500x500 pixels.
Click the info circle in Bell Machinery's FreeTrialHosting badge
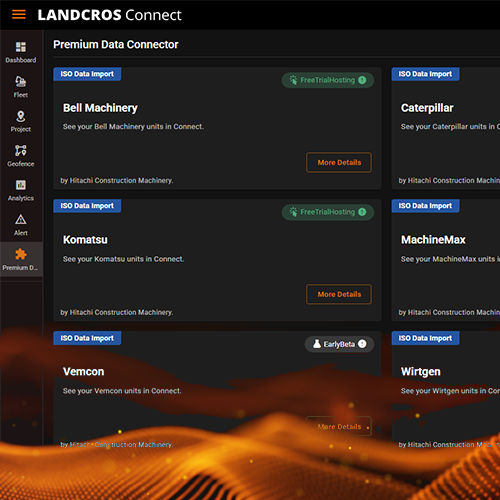(362, 80)
